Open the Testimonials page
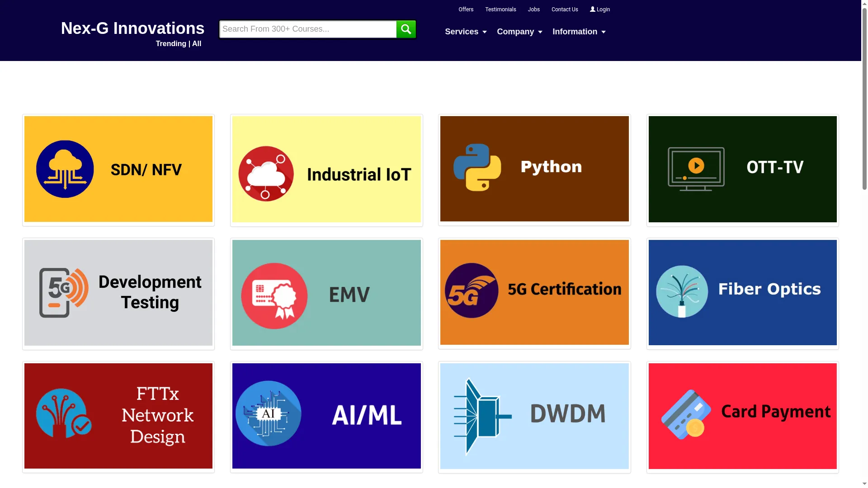The height and width of the screenshot is (488, 868). tap(500, 9)
